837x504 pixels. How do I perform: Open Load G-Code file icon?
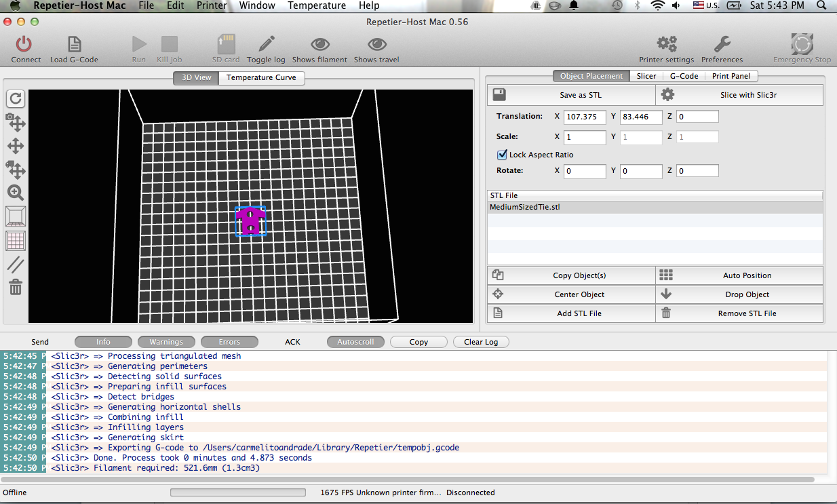74,45
